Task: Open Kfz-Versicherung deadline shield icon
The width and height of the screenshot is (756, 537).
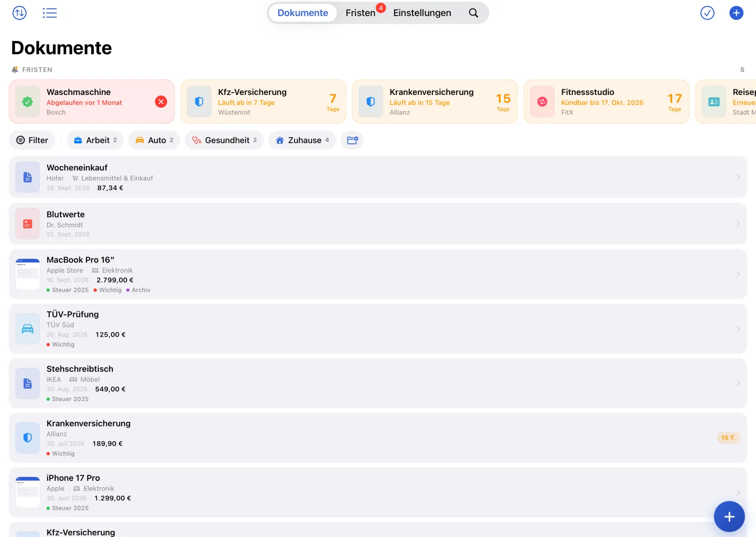Action: tap(199, 102)
